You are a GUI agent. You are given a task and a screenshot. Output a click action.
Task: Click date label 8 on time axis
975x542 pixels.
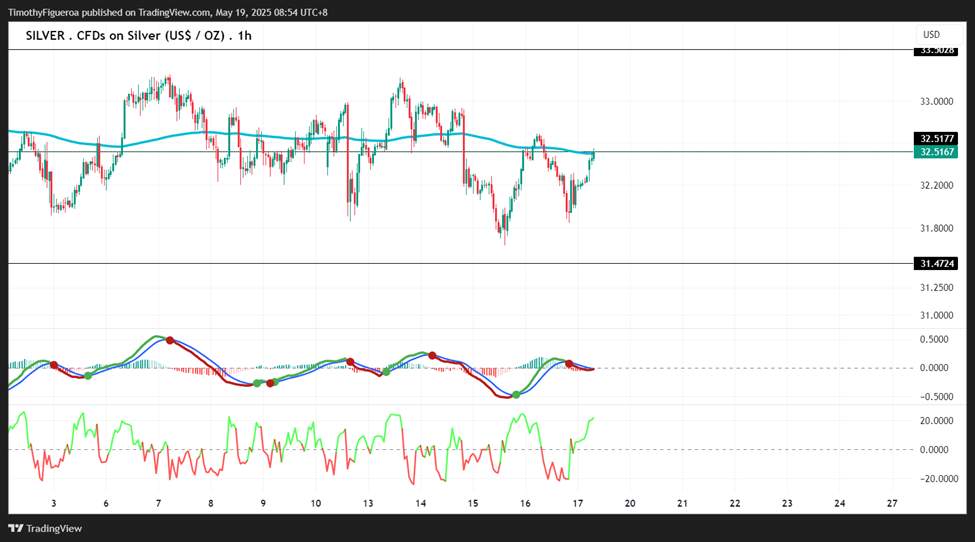point(211,503)
